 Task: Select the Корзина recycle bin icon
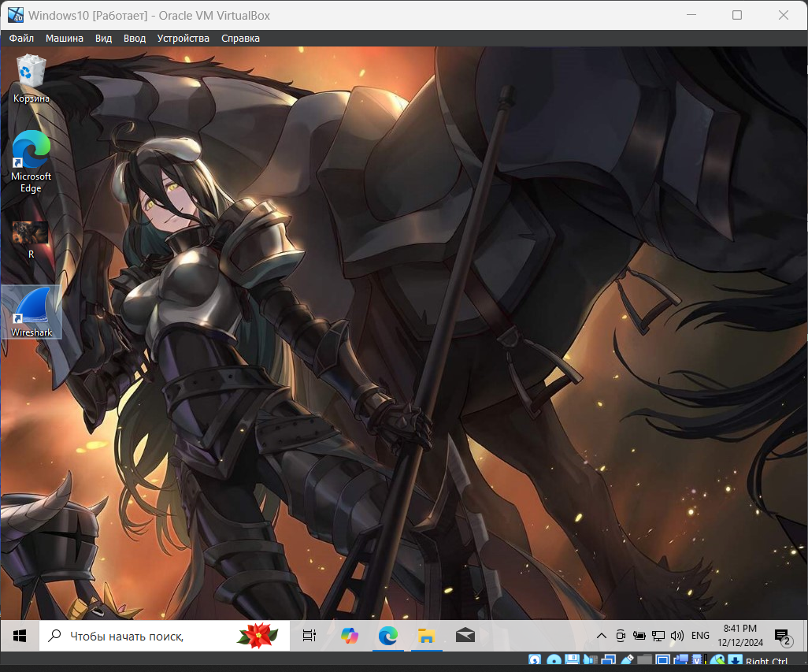[31, 78]
